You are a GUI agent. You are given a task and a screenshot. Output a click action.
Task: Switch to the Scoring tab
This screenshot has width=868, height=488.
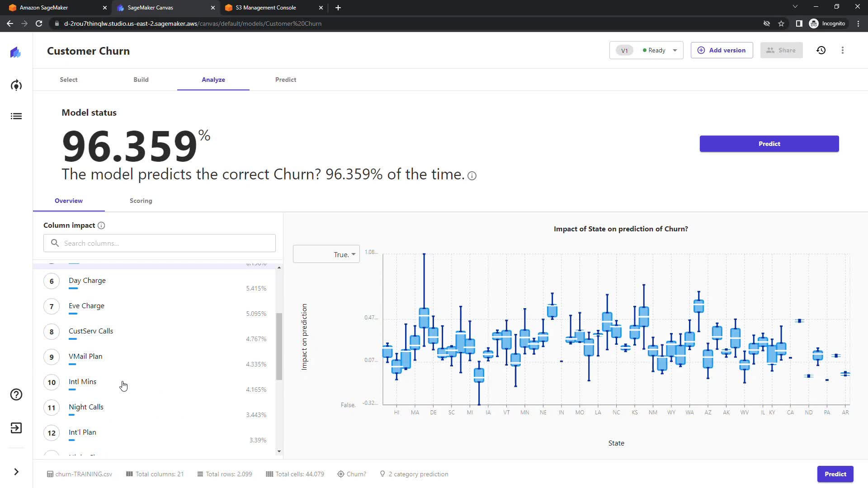pyautogui.click(x=141, y=201)
